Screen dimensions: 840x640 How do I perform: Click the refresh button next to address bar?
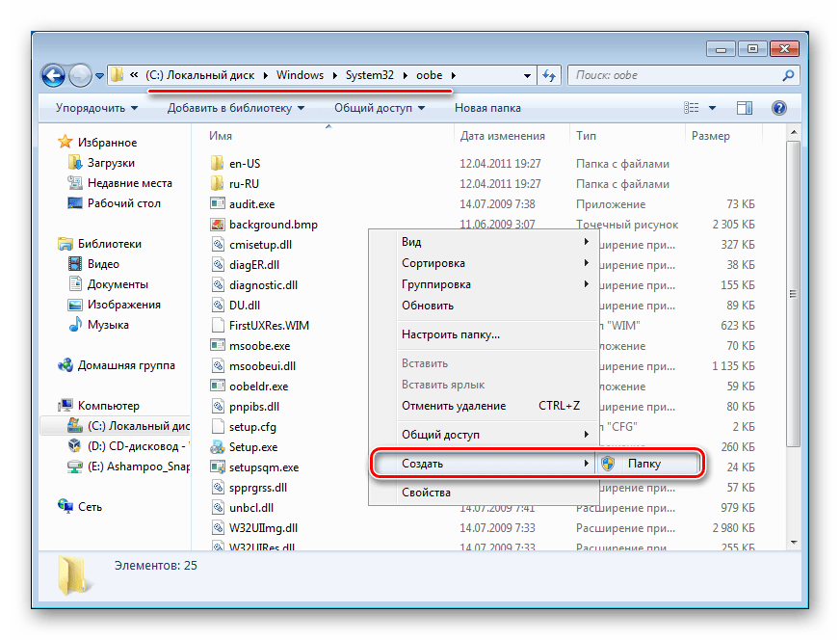pos(549,75)
